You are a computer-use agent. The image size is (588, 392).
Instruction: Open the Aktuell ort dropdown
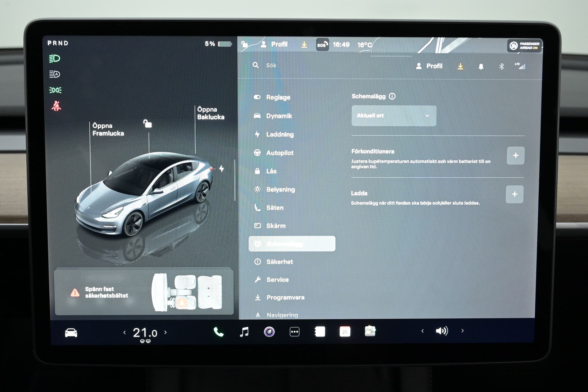(394, 115)
